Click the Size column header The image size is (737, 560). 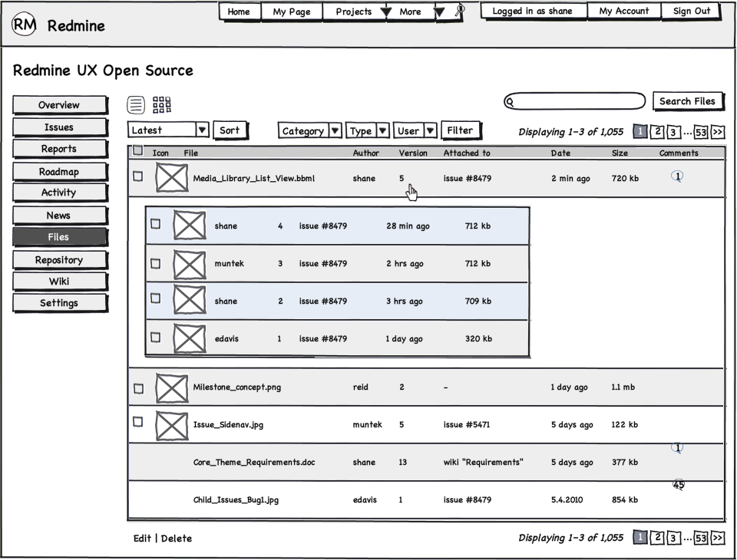point(620,153)
